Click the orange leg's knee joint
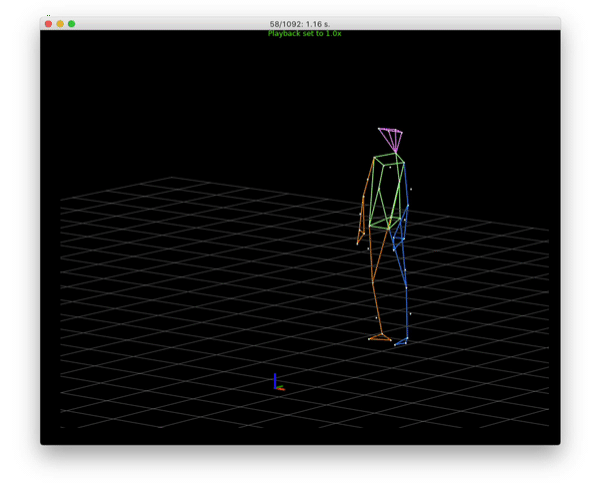Screen dimensions: 600x488 (374, 283)
